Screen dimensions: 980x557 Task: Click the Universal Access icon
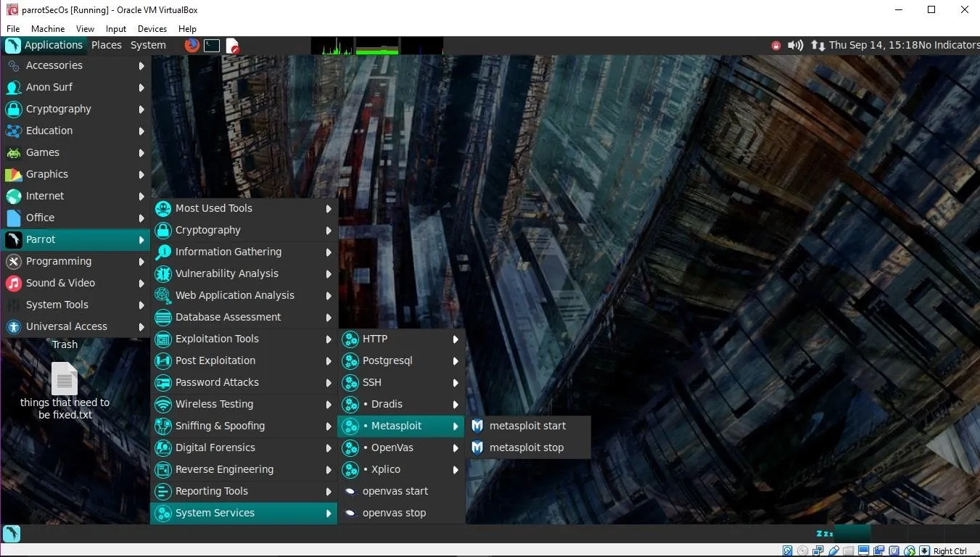[x=13, y=326]
